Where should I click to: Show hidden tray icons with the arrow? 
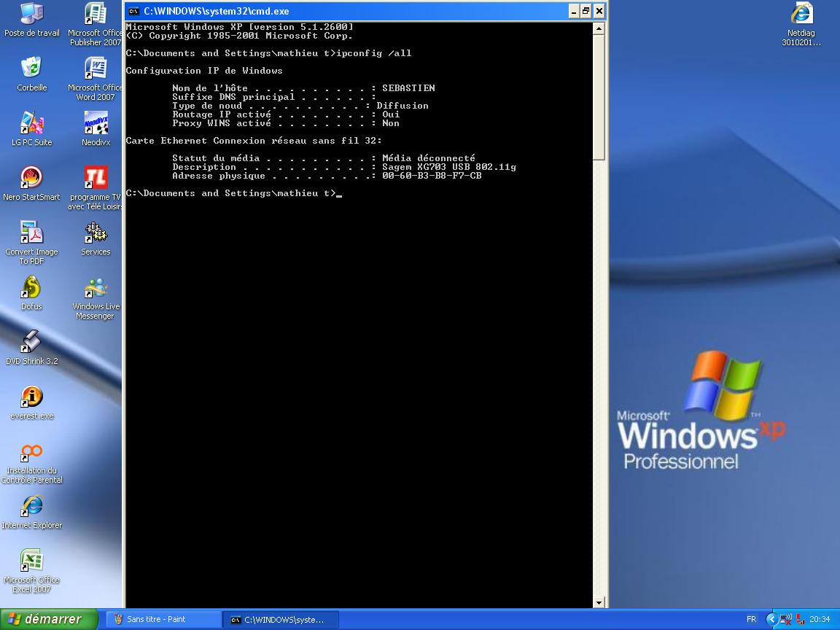tap(771, 619)
